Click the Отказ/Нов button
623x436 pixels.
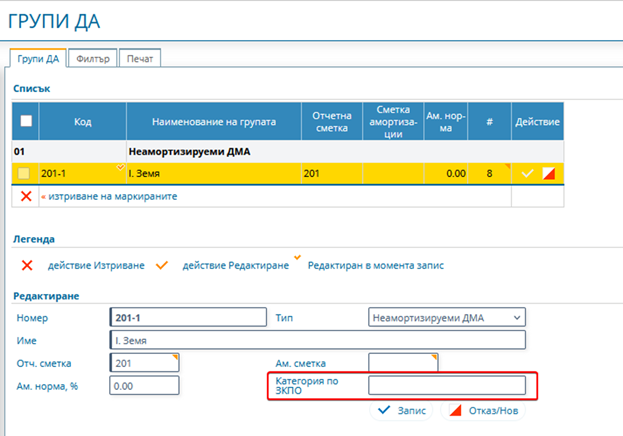tap(483, 411)
